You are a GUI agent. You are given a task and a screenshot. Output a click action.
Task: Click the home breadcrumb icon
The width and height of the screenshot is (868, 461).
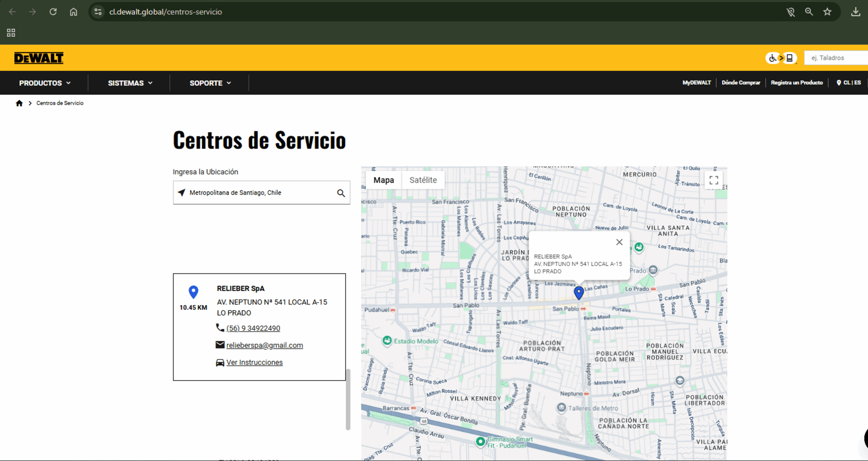pos(19,103)
